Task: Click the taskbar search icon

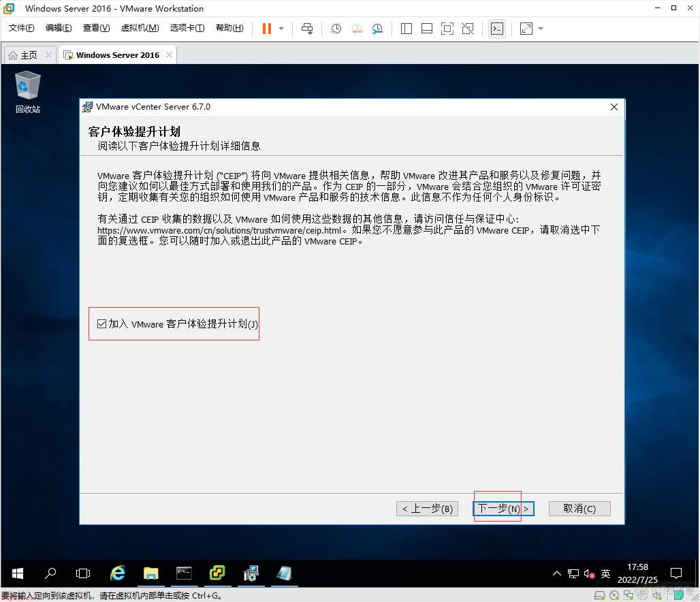Action: tap(50, 573)
